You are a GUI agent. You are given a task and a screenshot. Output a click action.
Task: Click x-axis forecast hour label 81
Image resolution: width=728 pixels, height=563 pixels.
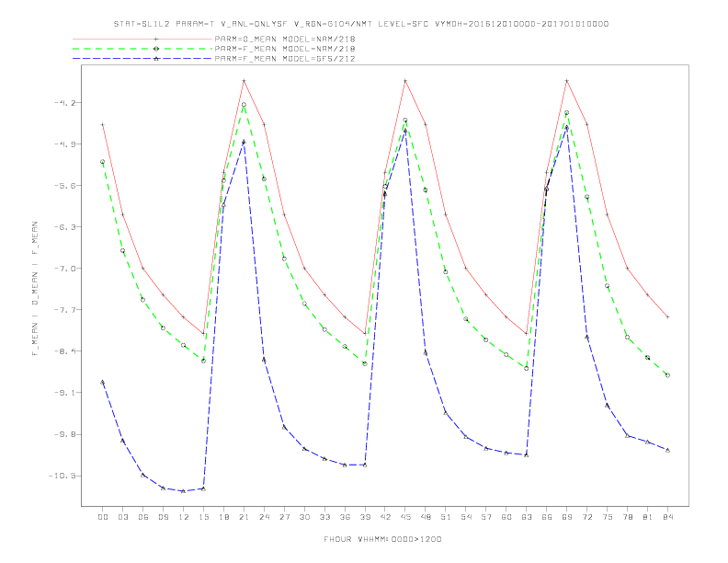tap(648, 517)
